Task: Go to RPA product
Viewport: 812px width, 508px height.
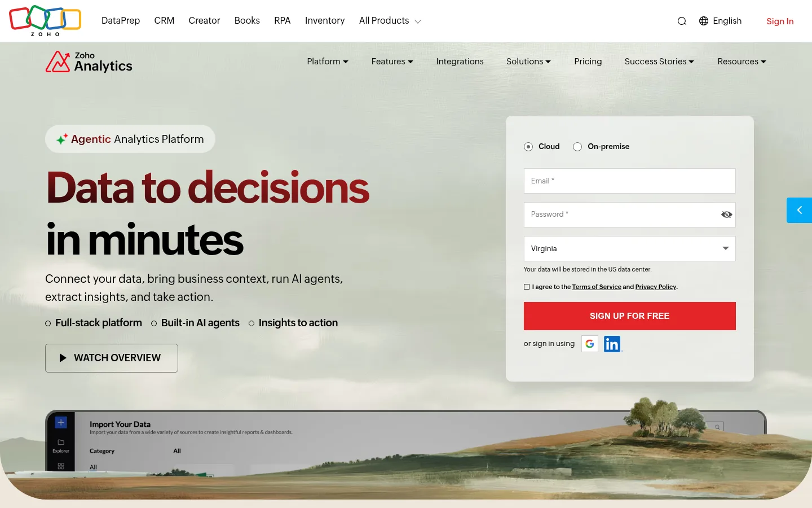Action: 283,21
